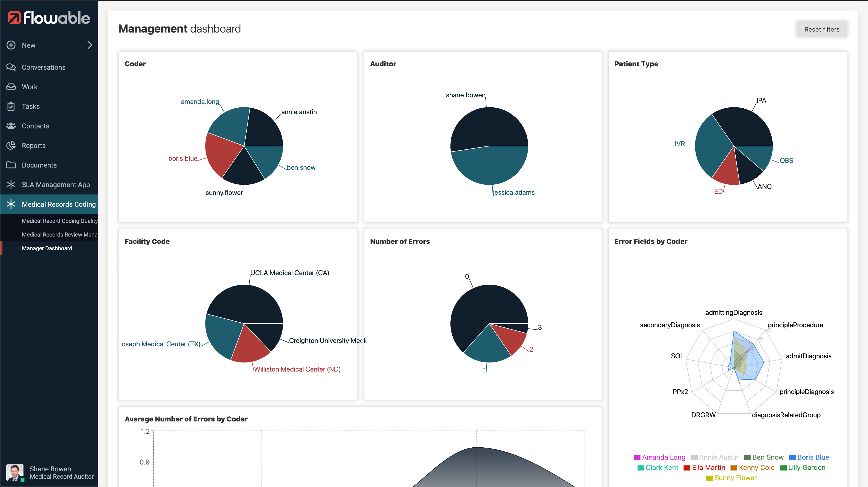Click the Documents folder icon
The image size is (868, 487).
pyautogui.click(x=11, y=165)
